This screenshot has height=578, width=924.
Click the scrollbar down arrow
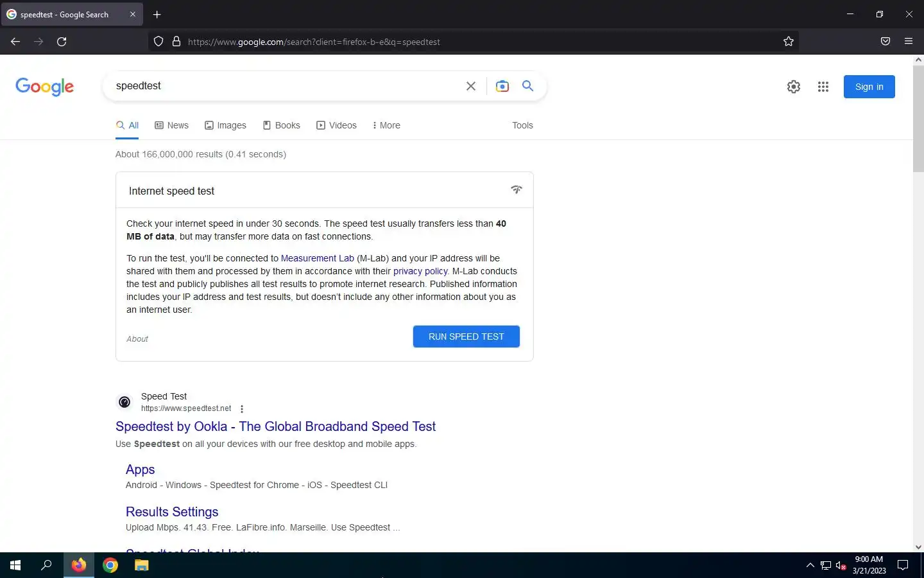[918, 547]
